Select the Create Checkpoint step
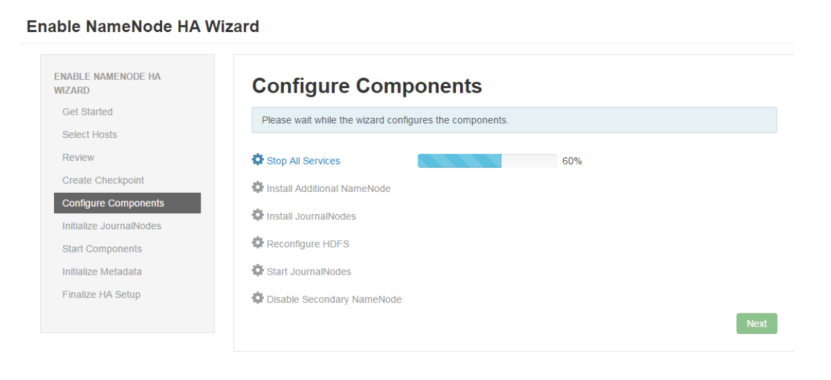 click(103, 180)
